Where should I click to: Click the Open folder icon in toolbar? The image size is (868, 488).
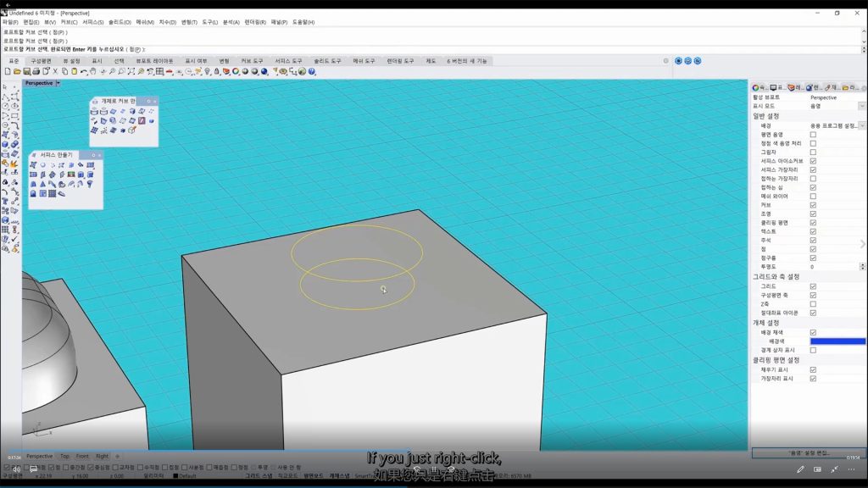coord(16,72)
